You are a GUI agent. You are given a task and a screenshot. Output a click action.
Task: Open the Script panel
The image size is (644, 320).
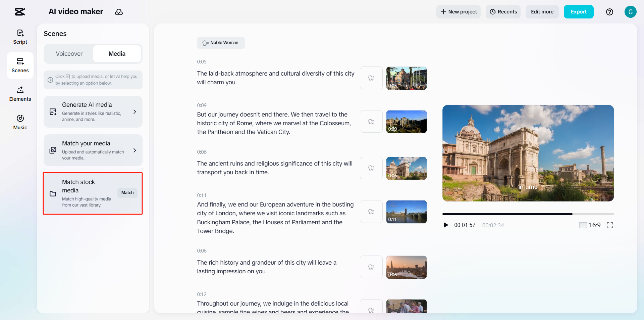click(20, 37)
